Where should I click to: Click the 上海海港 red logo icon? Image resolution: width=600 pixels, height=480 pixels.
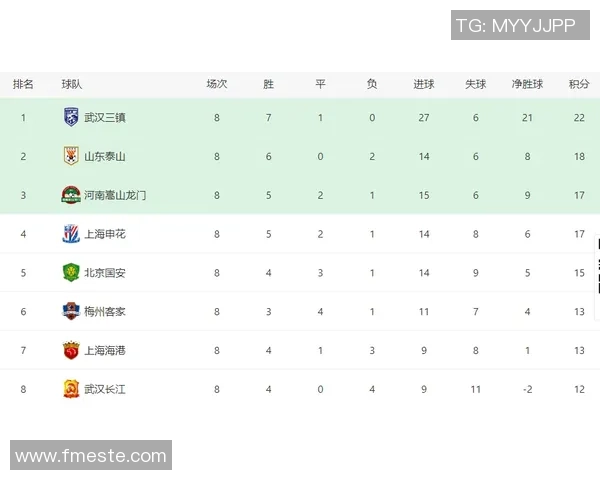(70, 351)
